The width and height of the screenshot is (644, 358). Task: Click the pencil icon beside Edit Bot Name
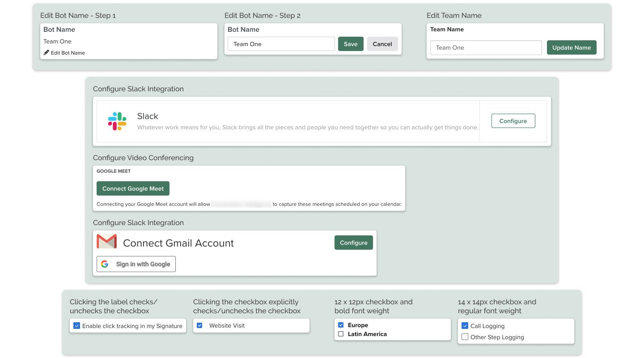coord(46,53)
